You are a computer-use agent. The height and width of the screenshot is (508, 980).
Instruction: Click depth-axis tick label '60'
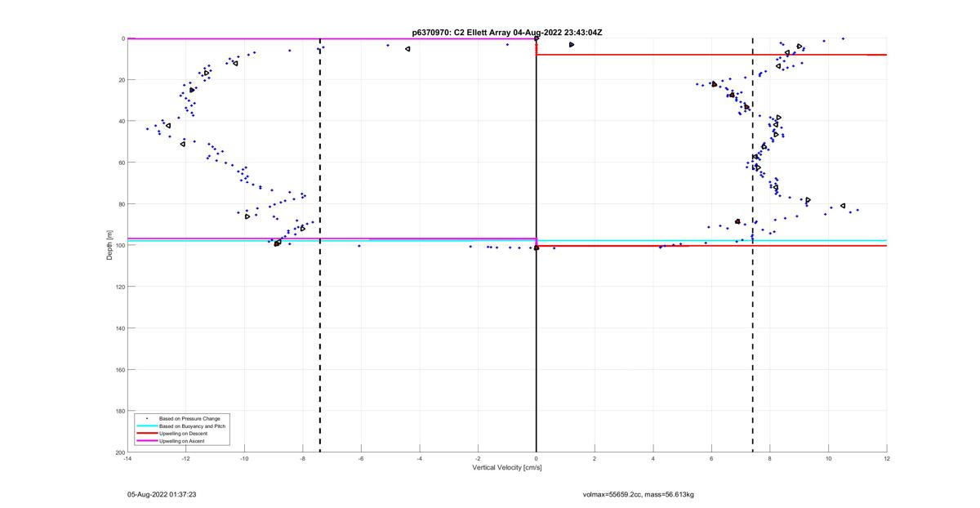(121, 163)
